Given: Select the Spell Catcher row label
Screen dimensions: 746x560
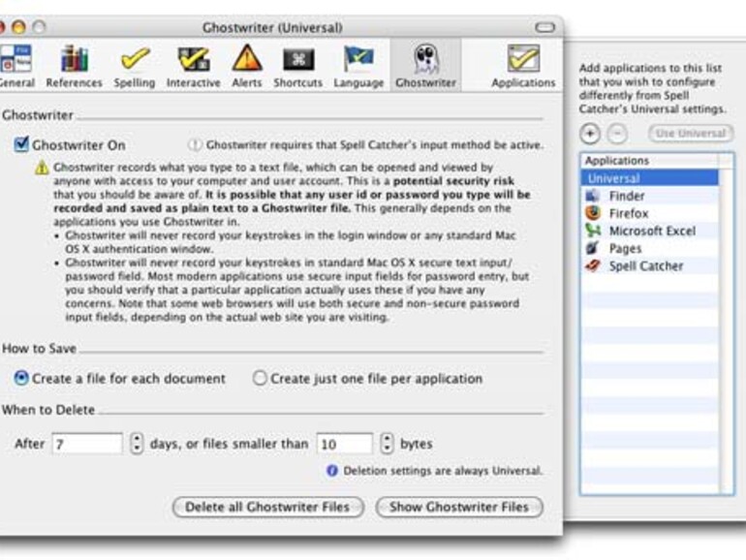Looking at the screenshot, I should (x=646, y=266).
